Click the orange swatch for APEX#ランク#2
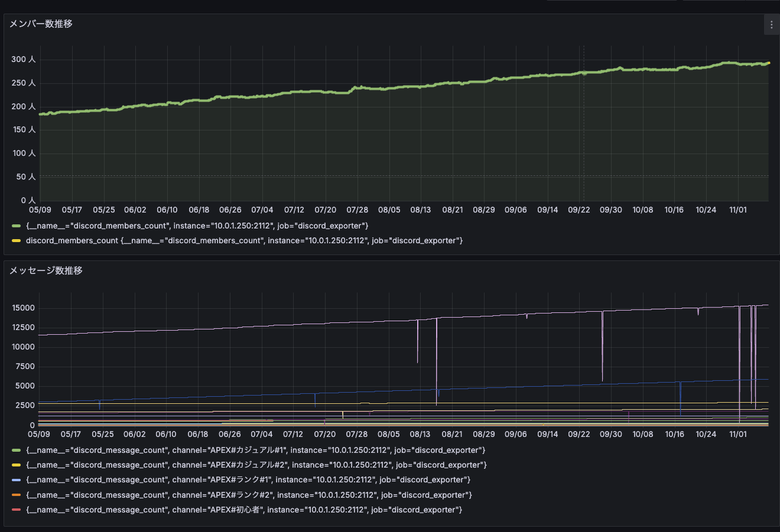 tap(16, 495)
